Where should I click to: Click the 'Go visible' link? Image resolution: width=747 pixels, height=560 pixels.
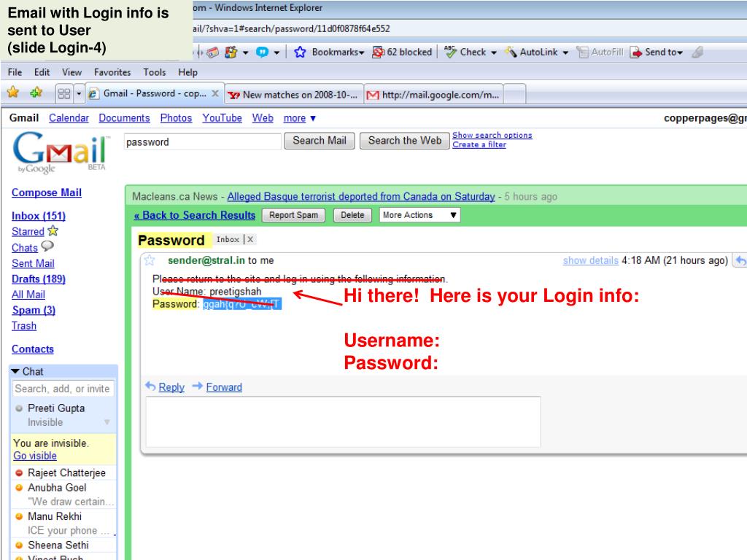point(34,456)
